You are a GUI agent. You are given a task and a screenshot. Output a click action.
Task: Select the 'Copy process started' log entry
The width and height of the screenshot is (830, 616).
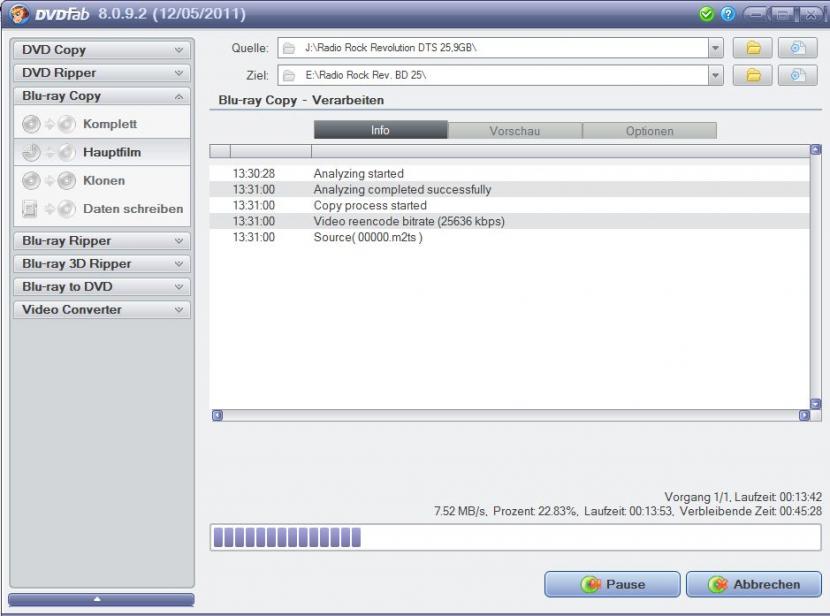509,205
